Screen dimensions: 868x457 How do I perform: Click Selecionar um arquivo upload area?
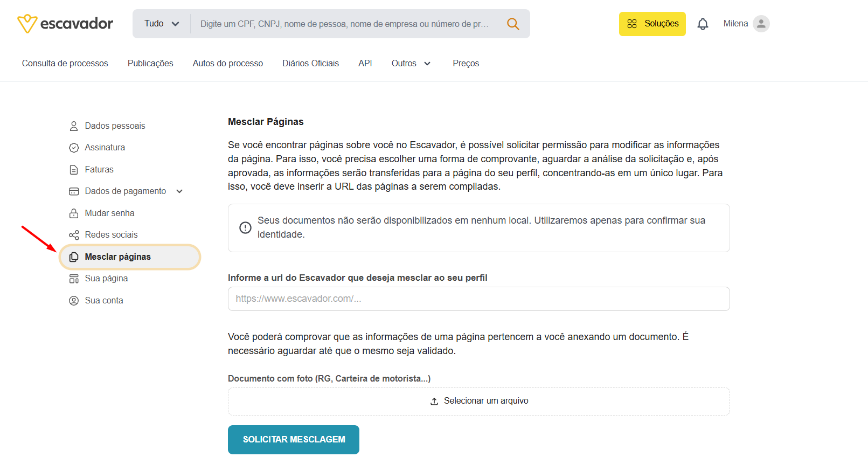[479, 401]
